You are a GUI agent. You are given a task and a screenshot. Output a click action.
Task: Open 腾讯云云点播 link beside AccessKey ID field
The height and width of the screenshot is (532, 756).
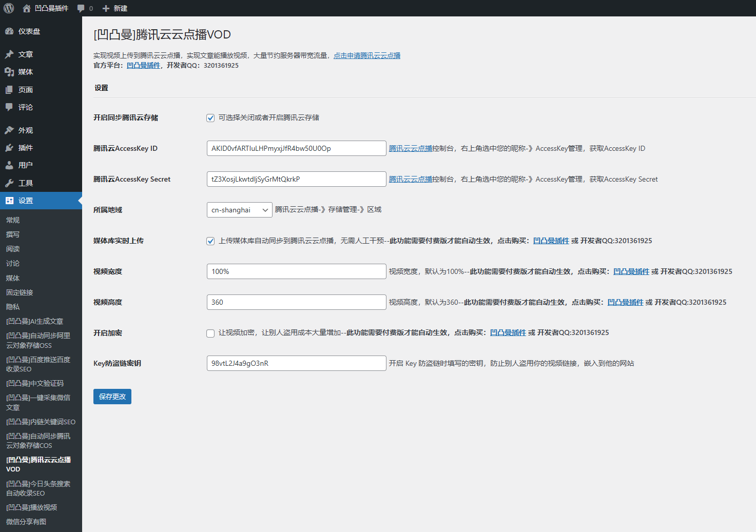coord(411,148)
